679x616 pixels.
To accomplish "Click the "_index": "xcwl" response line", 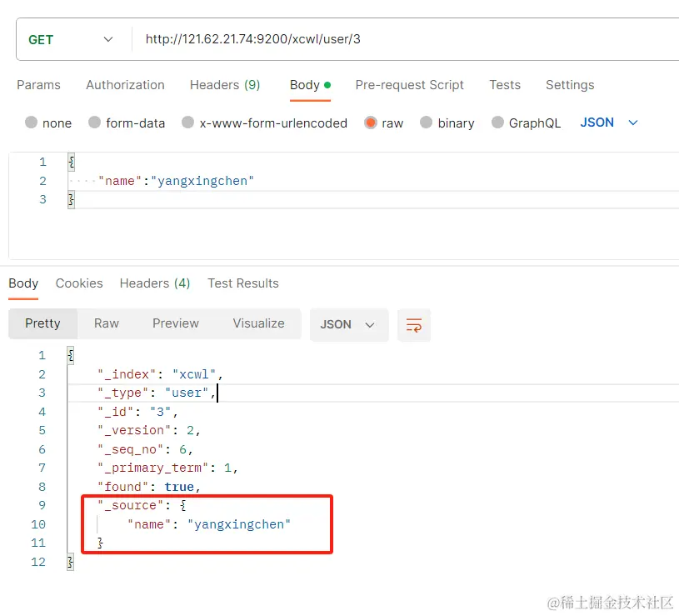I will tap(160, 374).
